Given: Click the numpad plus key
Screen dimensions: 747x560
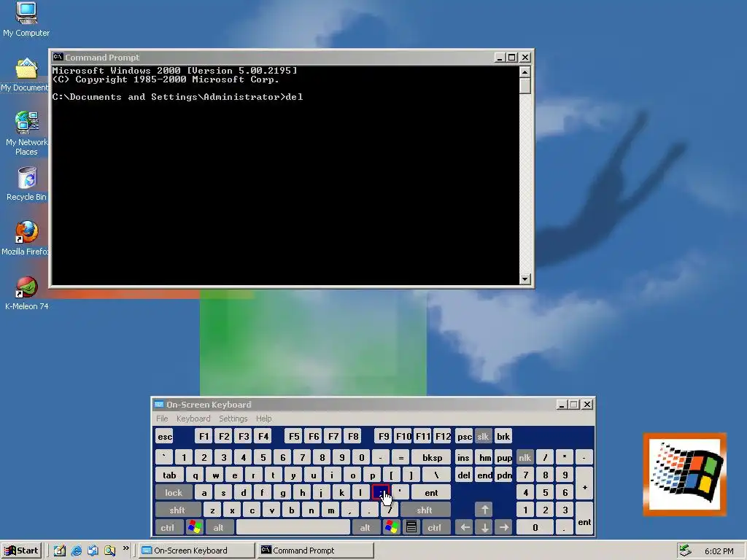Looking at the screenshot, I should (x=584, y=484).
